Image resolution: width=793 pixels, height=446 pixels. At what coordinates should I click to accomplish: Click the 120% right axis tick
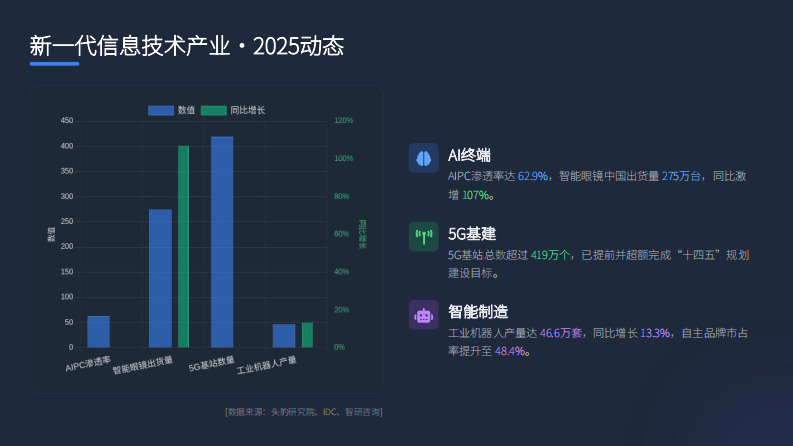[x=343, y=120]
